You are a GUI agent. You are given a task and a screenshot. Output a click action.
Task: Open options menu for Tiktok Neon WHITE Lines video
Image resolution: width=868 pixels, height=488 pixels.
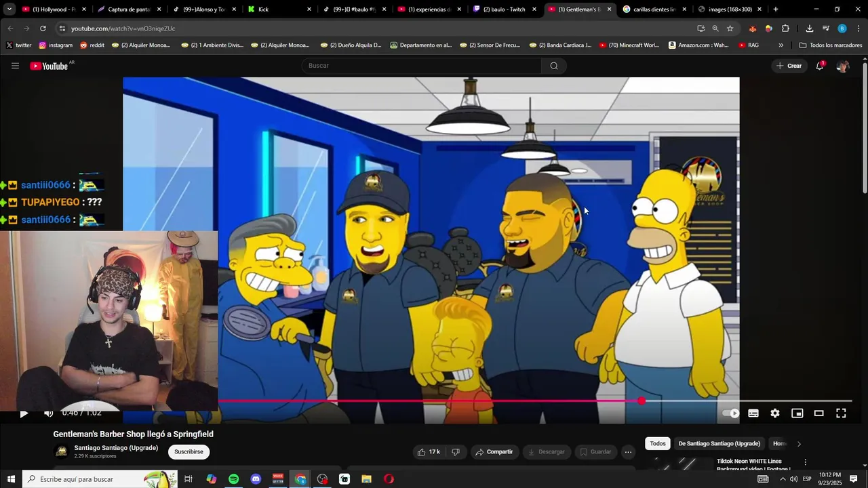tap(806, 462)
